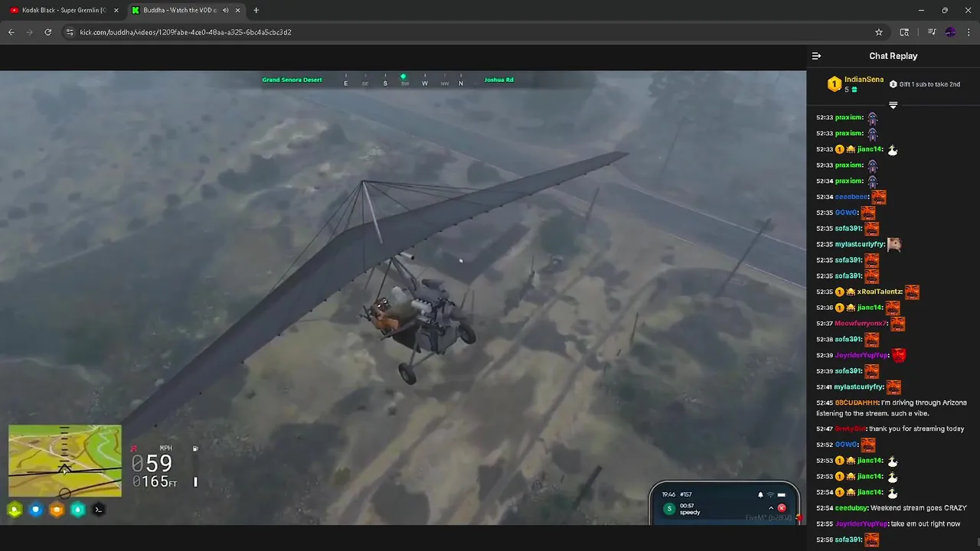The height and width of the screenshot is (551, 980).
Task: Open a new browser tab
Action: coord(256,10)
